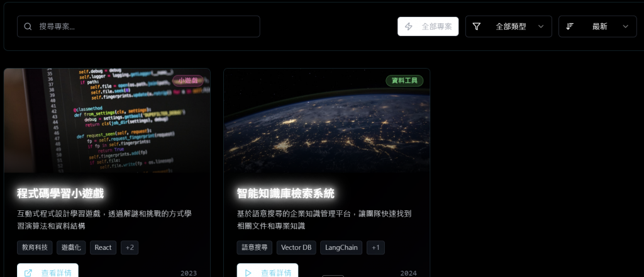Select the LangChain tag
Viewport: 644px width, 277px height.
[341, 248]
